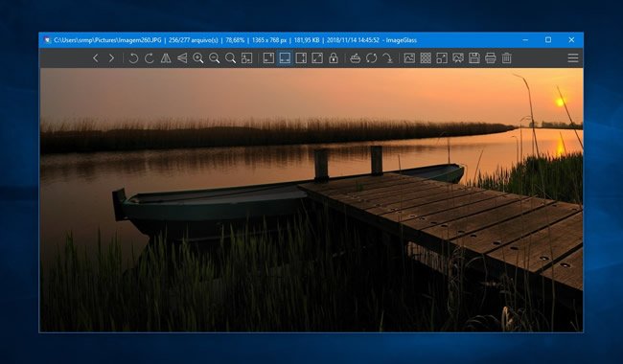623x364 pixels.
Task: Toggle checkerboard background grid icon
Action: [426, 58]
